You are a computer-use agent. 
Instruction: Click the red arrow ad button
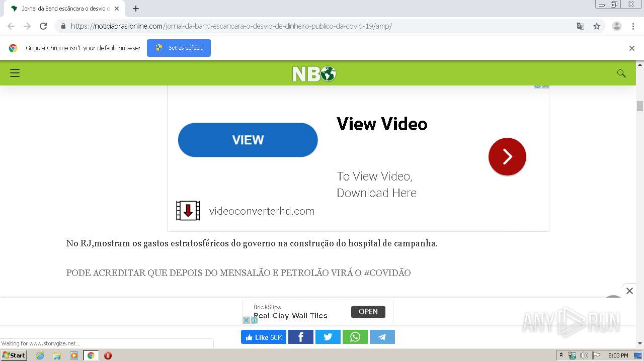[x=507, y=157]
